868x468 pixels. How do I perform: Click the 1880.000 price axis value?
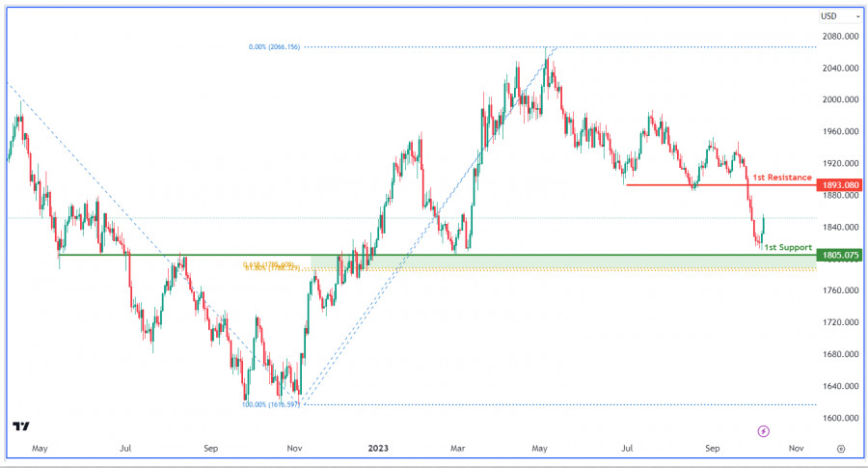click(840, 196)
